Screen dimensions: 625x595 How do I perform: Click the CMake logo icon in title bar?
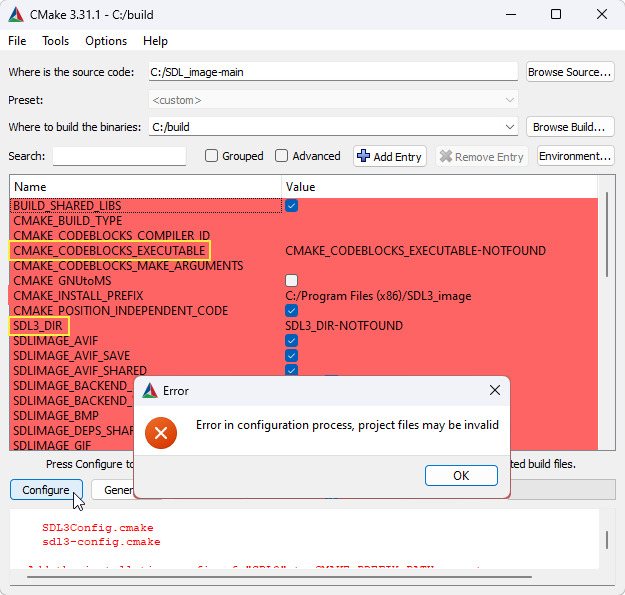pyautogui.click(x=16, y=15)
